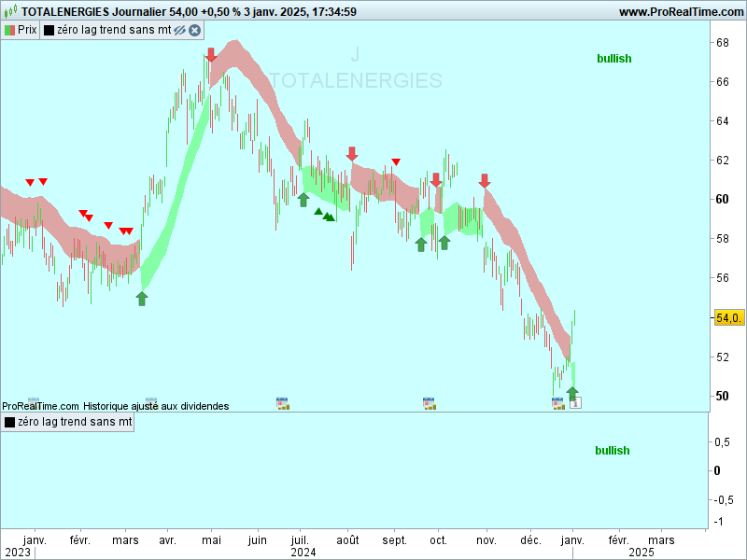The width and height of the screenshot is (747, 560).
Task: Click the black swatch beside top zéro lag trend
Action: 49,31
